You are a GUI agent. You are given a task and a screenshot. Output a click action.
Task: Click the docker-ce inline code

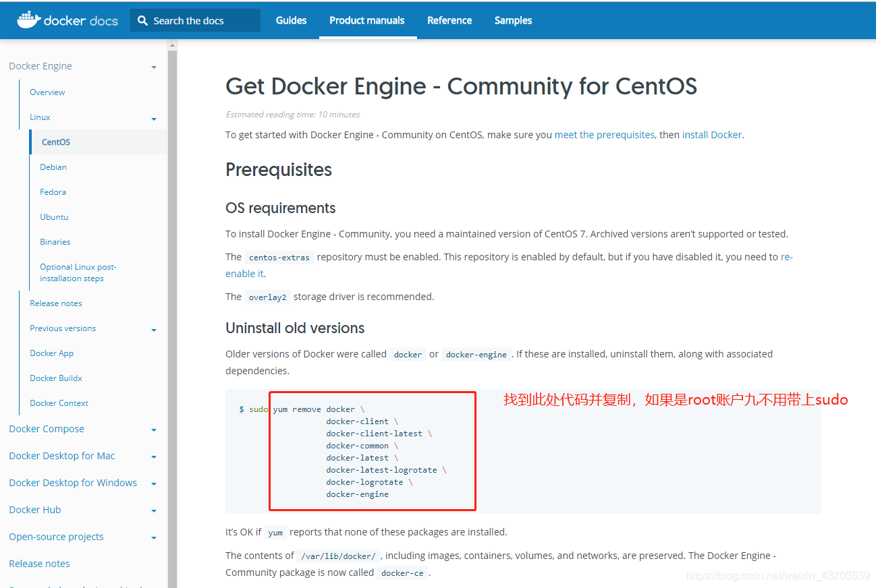[402, 573]
